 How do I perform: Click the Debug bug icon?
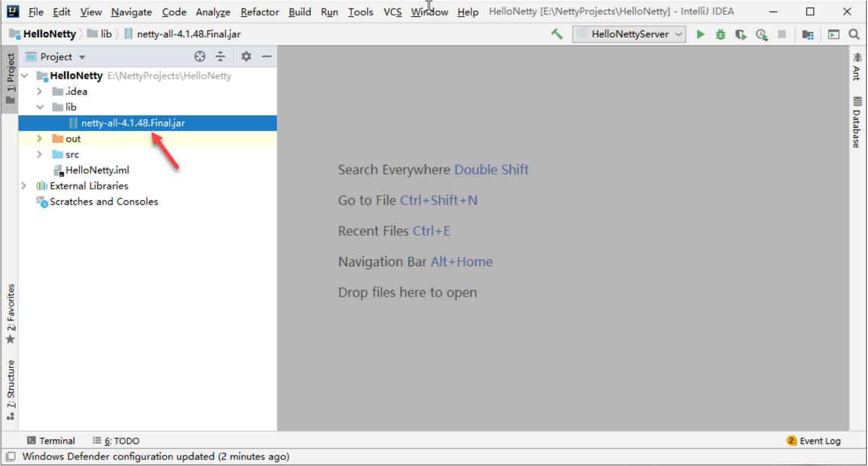pyautogui.click(x=720, y=34)
